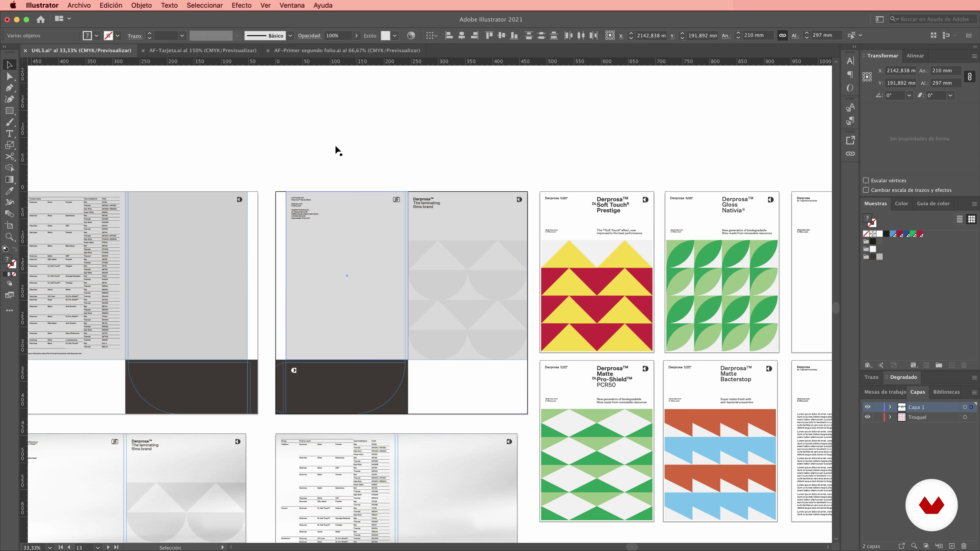
Task: Open the Edit Toolbar three-dots button
Action: [9, 310]
